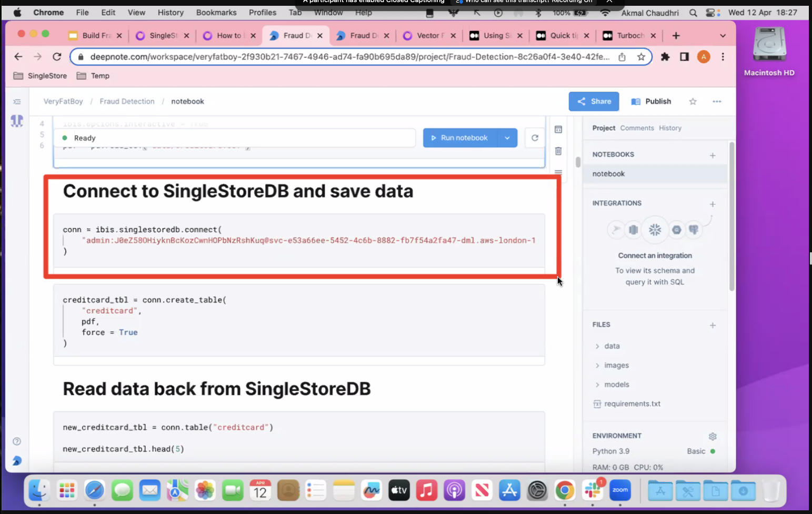Open the Bookmarks menu in menu bar
Viewport: 812px width, 514px height.
coord(216,12)
